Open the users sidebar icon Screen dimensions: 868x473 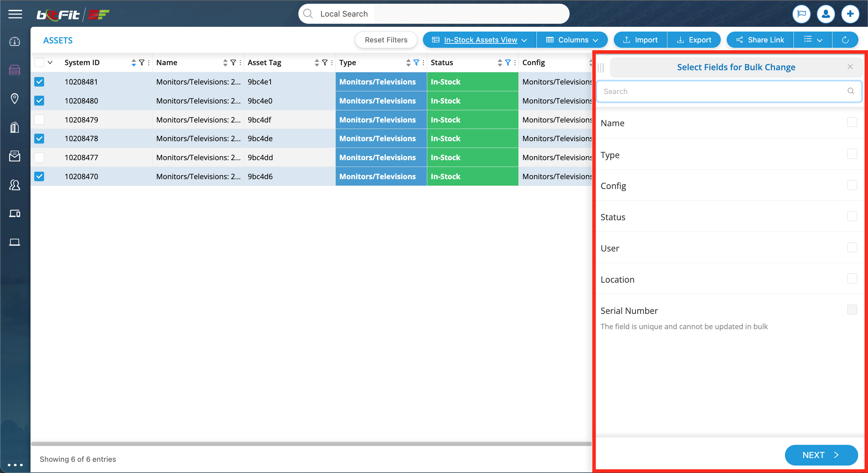[15, 185]
